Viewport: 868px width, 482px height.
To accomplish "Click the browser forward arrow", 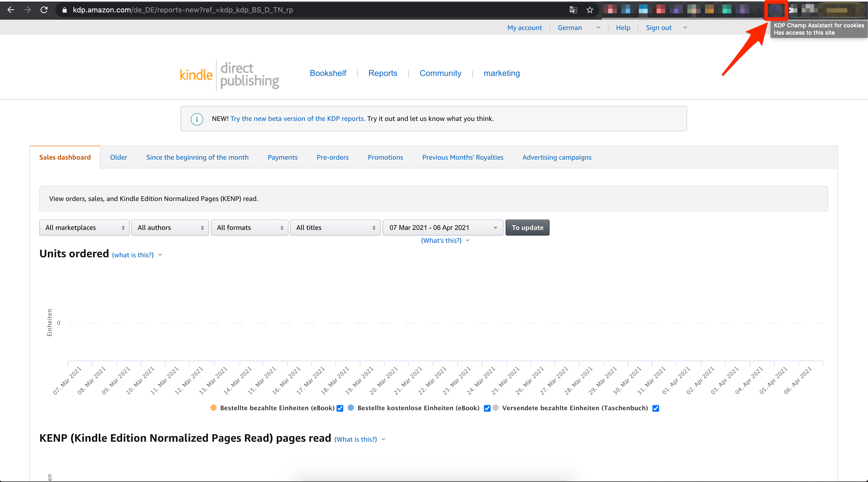I will (x=28, y=10).
